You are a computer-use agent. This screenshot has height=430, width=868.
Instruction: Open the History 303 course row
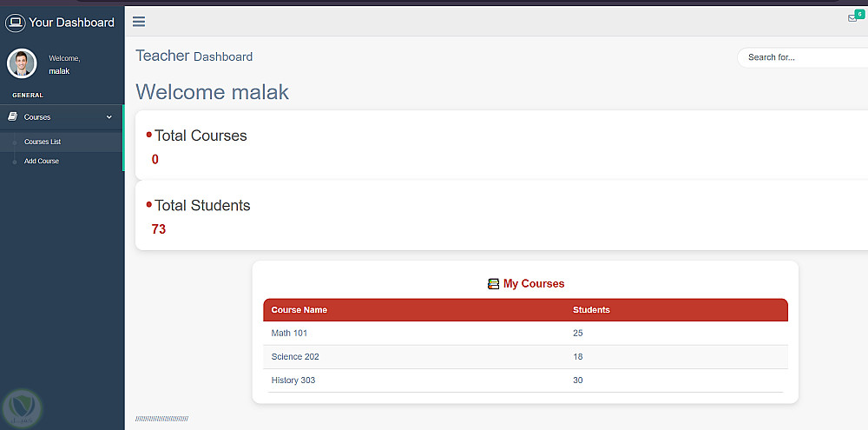(x=293, y=380)
